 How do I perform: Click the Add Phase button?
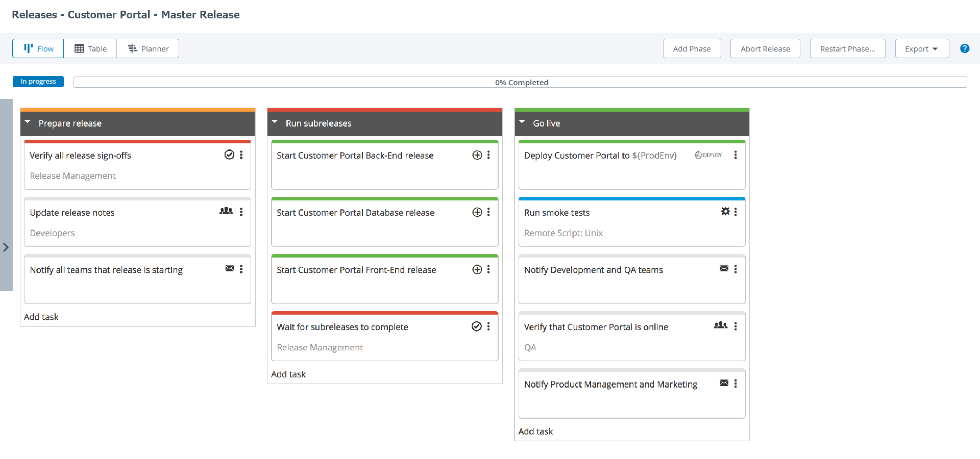[692, 48]
